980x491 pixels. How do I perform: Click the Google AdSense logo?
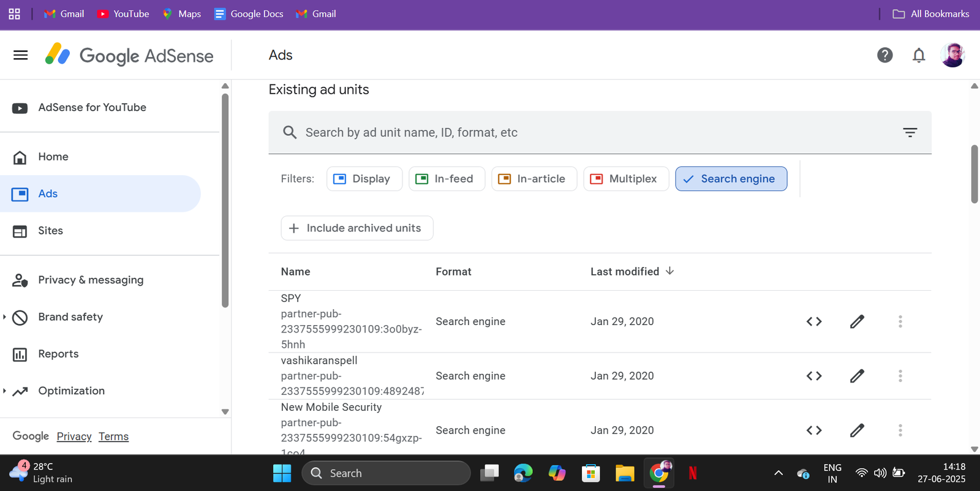click(x=129, y=55)
